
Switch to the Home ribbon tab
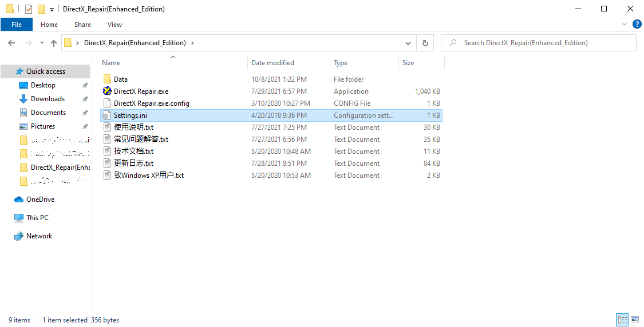pos(49,25)
